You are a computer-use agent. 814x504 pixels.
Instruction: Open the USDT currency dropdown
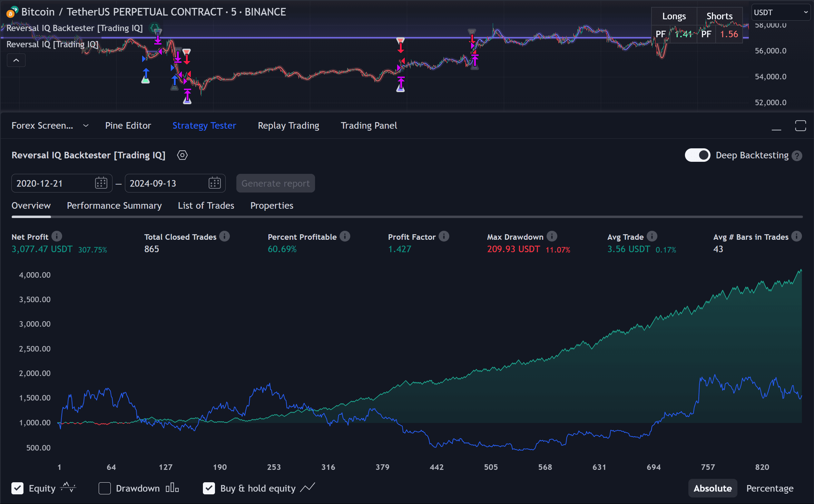[781, 12]
